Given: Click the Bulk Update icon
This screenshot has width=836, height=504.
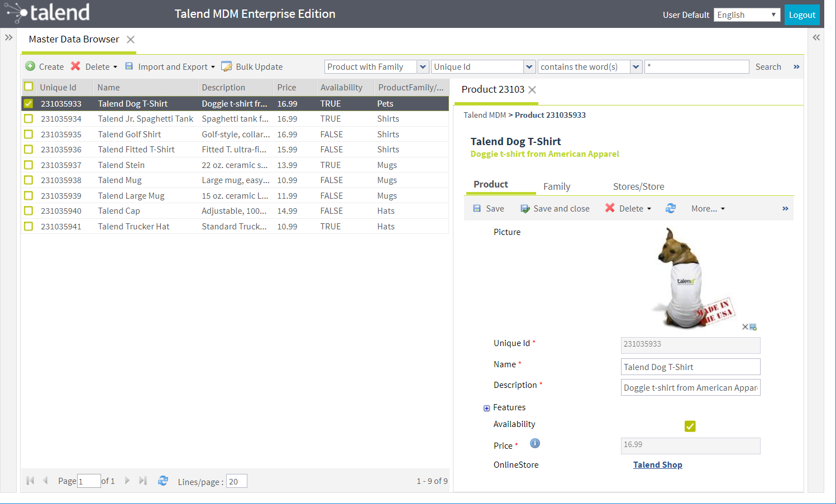Looking at the screenshot, I should [226, 66].
